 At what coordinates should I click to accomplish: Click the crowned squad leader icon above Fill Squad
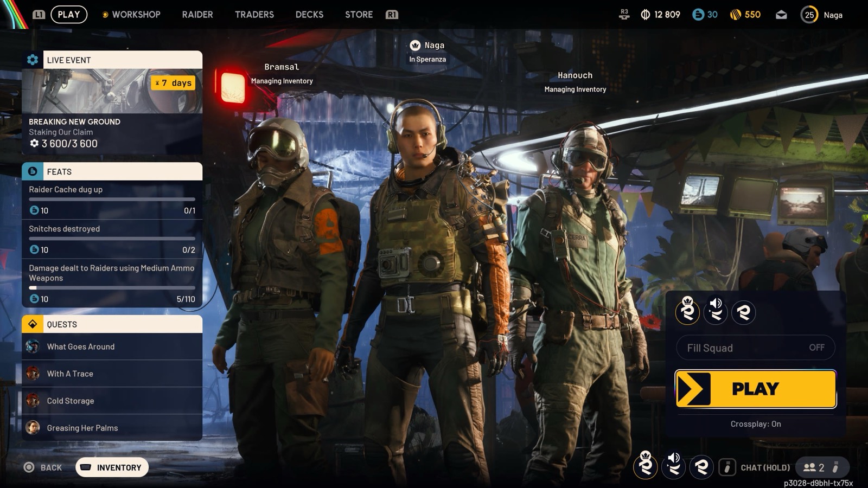(x=687, y=312)
